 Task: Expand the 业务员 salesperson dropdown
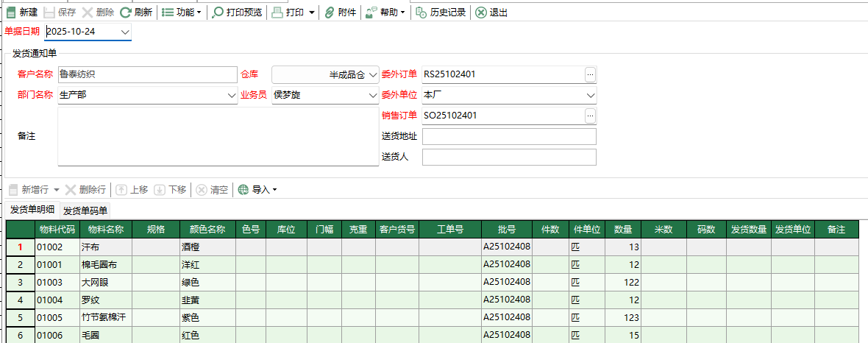click(372, 95)
